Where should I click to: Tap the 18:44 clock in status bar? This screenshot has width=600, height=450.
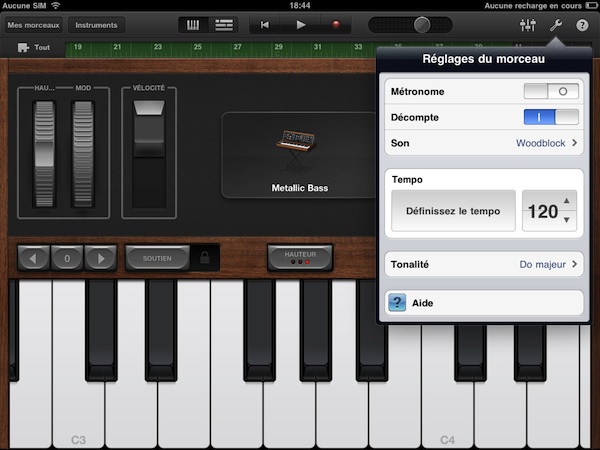tap(300, 5)
